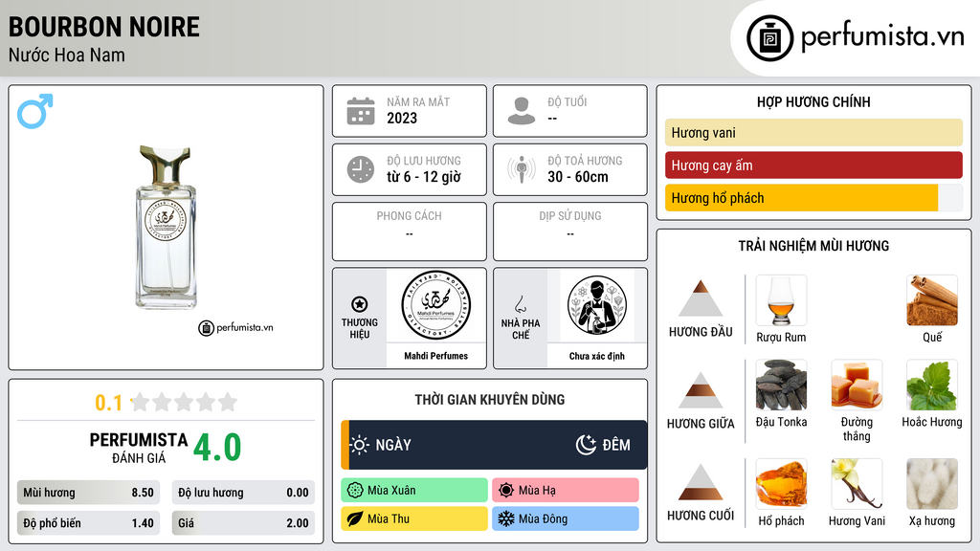Click the nose icon for Nhà pha chế
The width and height of the screenshot is (980, 551).
pyautogui.click(x=520, y=304)
